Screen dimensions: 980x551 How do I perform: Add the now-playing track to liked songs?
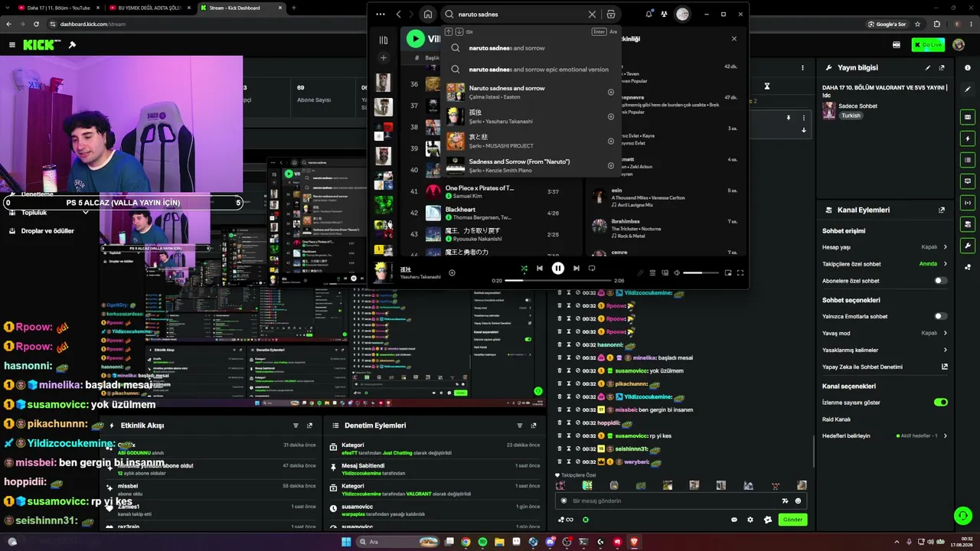(x=452, y=273)
